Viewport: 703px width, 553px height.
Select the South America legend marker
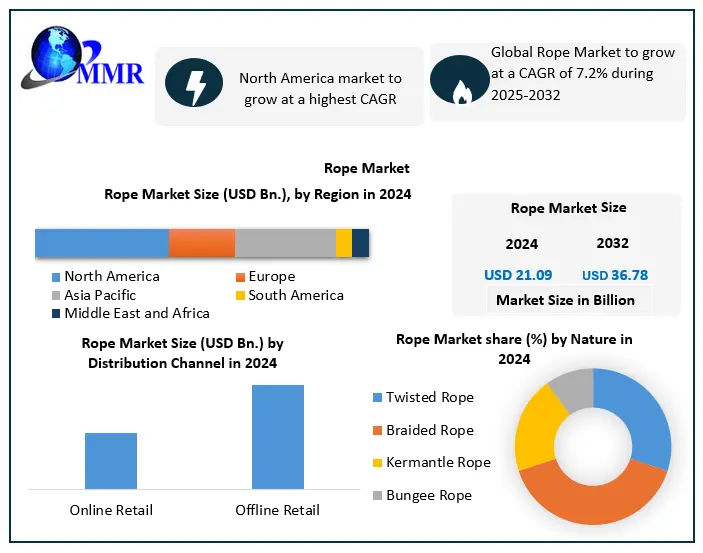click(x=240, y=296)
